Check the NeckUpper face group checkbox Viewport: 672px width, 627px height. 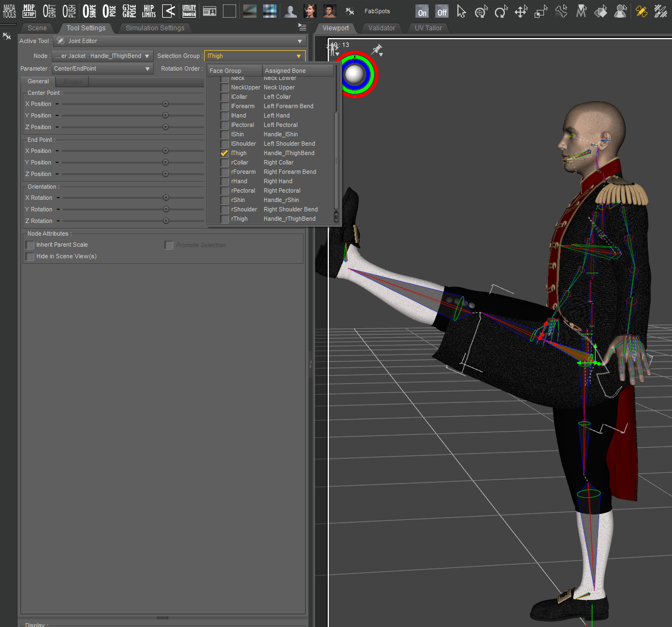tap(225, 88)
